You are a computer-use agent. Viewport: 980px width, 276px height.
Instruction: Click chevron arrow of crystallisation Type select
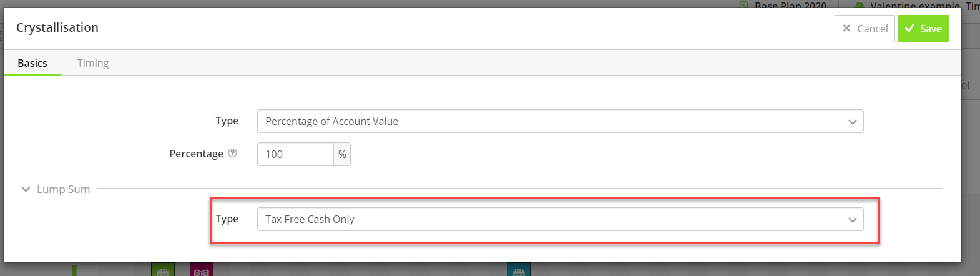pos(852,122)
